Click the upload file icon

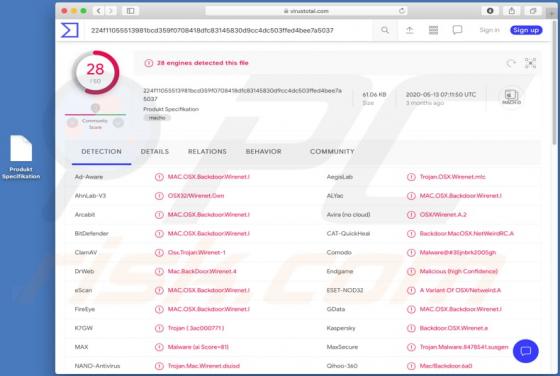pos(410,30)
